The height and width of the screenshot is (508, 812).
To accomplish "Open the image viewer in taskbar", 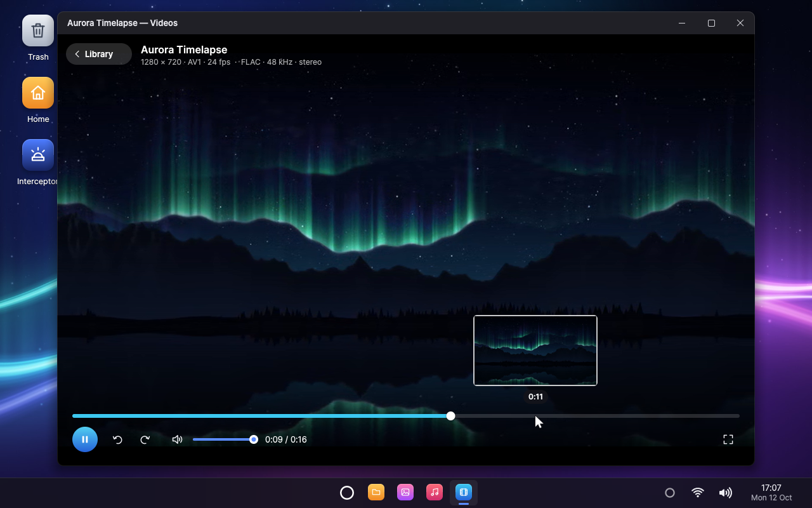I will pos(405,493).
